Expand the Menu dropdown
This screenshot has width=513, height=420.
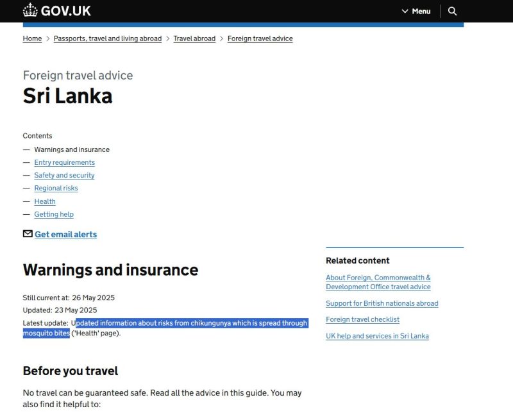point(416,11)
